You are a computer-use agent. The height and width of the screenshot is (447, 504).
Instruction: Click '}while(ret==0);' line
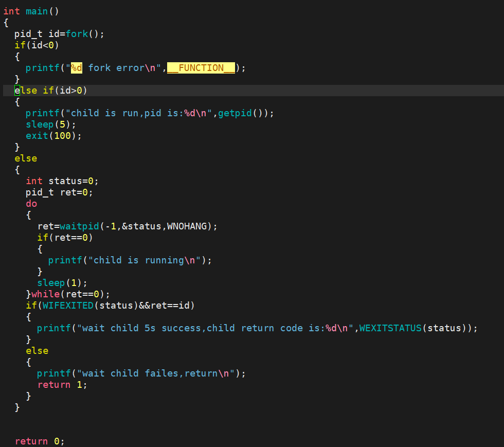pyautogui.click(x=68, y=294)
